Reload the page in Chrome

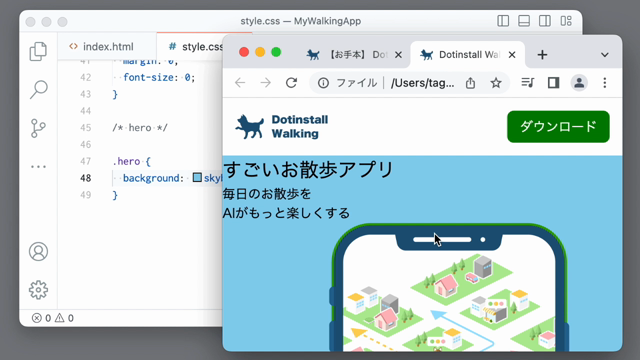click(291, 83)
